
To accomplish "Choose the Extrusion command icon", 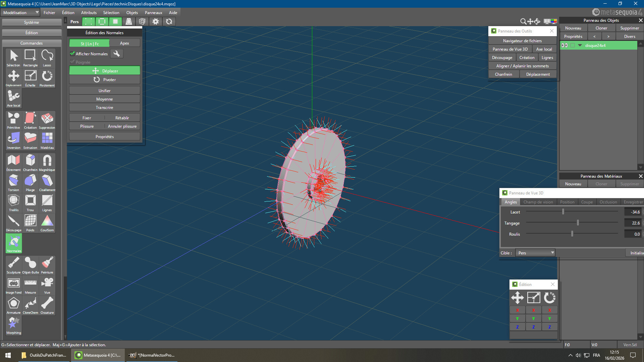I will pyautogui.click(x=30, y=140).
